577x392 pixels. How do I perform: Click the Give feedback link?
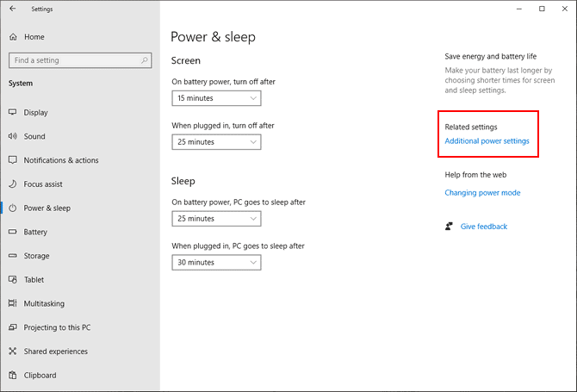pos(484,227)
